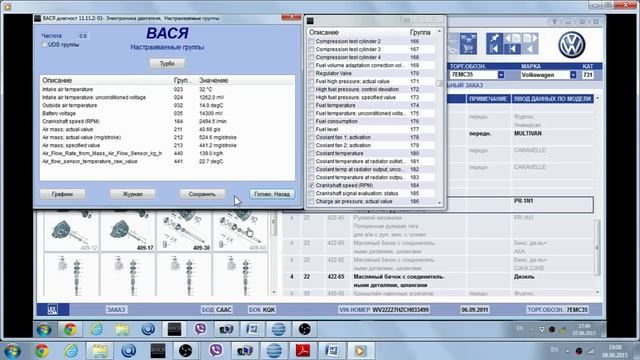Expand the ТОРГ.ОБОЗН. 7EMC35 dropdown arrow

coord(501,75)
